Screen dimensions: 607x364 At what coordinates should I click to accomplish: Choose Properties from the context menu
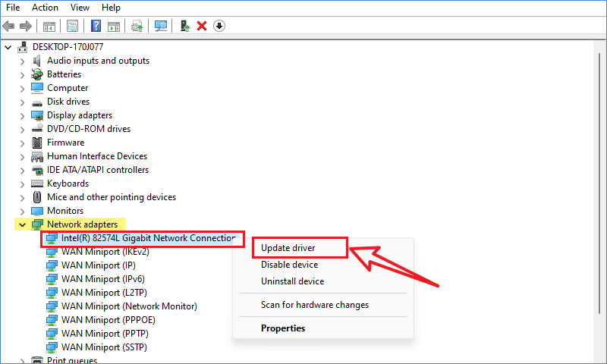283,328
